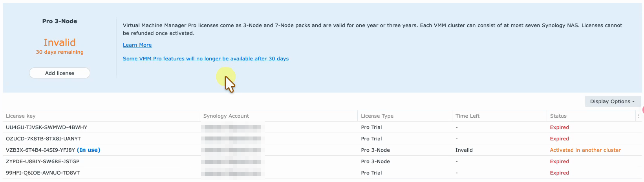The height and width of the screenshot is (182, 644).
Task: Click Expired status of the UU4GU license
Action: [x=559, y=127]
